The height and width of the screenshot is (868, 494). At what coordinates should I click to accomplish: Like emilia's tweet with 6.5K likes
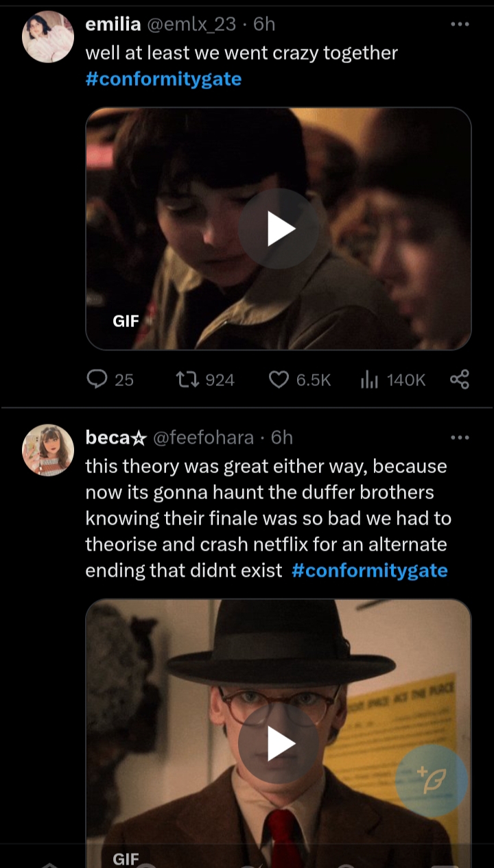pyautogui.click(x=300, y=379)
